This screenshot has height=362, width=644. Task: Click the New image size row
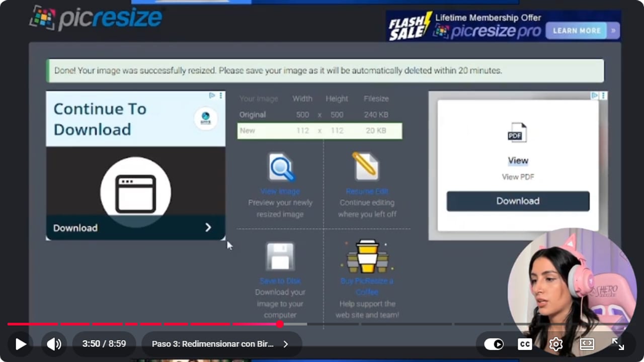coord(319,131)
